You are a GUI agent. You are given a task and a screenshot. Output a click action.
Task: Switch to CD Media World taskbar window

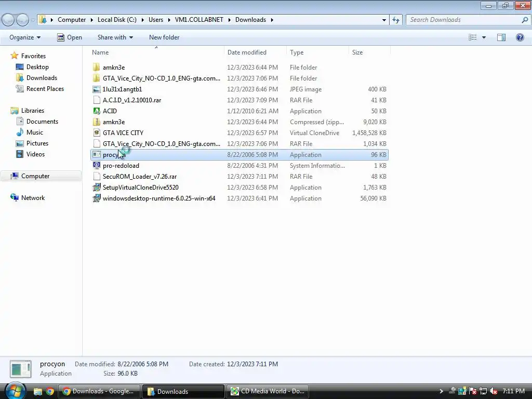pos(268,392)
